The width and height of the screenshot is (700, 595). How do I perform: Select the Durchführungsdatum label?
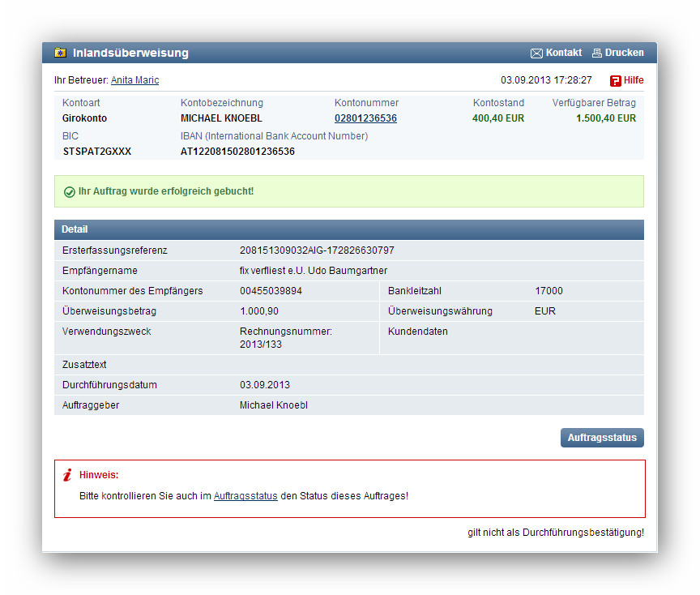(110, 385)
